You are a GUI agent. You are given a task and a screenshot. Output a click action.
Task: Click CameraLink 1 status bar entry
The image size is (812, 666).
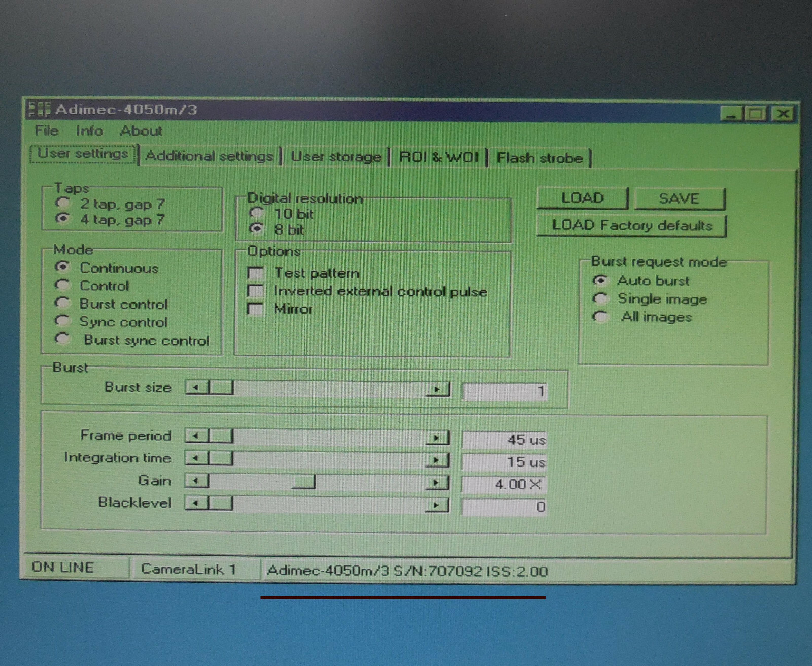pyautogui.click(x=189, y=569)
